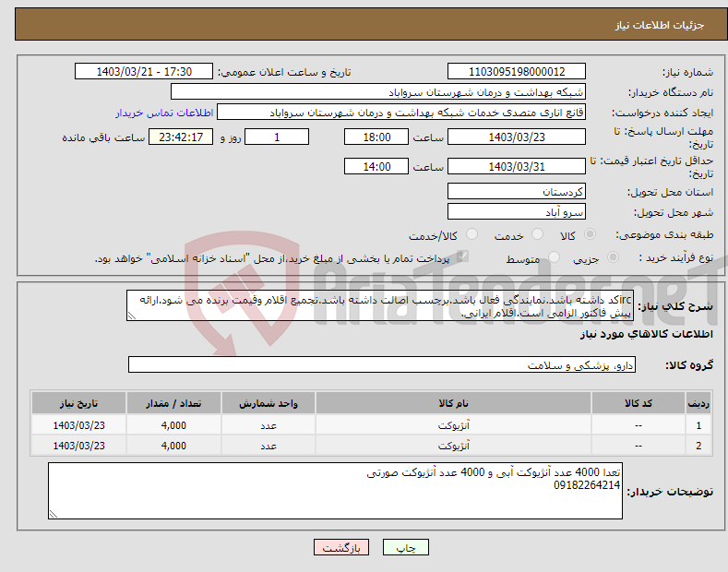Click the 18:00 deadline time field
The height and width of the screenshot is (572, 728).
tap(376, 137)
